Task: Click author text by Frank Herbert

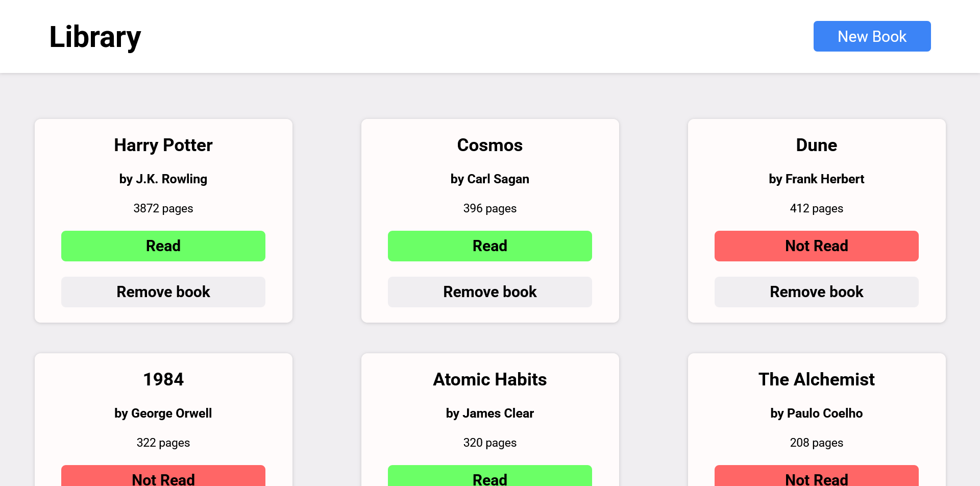Action: [817, 179]
